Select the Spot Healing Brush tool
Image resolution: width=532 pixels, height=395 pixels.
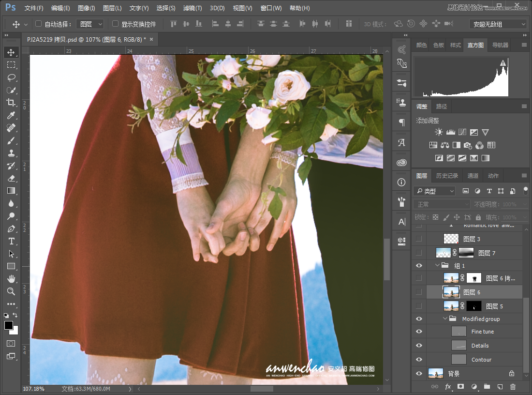pos(11,128)
